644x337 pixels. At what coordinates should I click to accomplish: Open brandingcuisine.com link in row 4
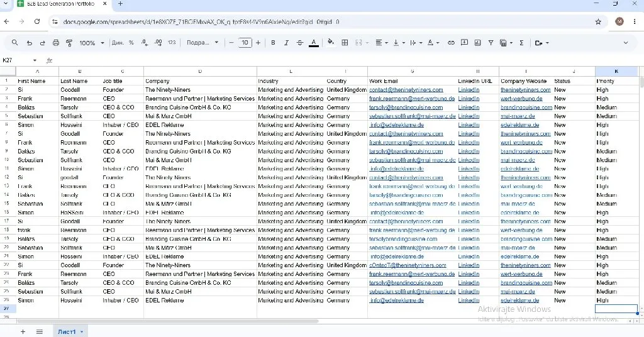tap(526, 107)
